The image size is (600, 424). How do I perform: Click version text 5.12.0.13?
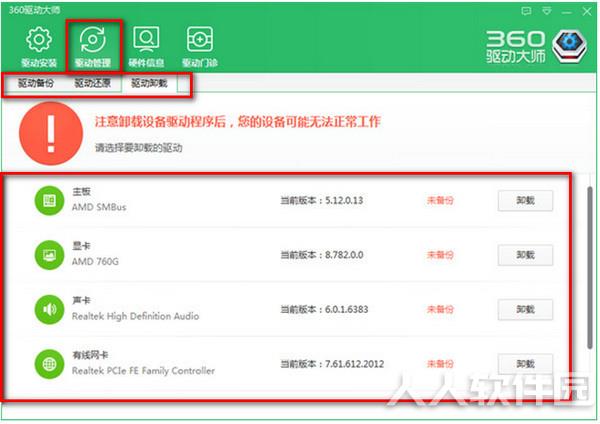tap(344, 201)
